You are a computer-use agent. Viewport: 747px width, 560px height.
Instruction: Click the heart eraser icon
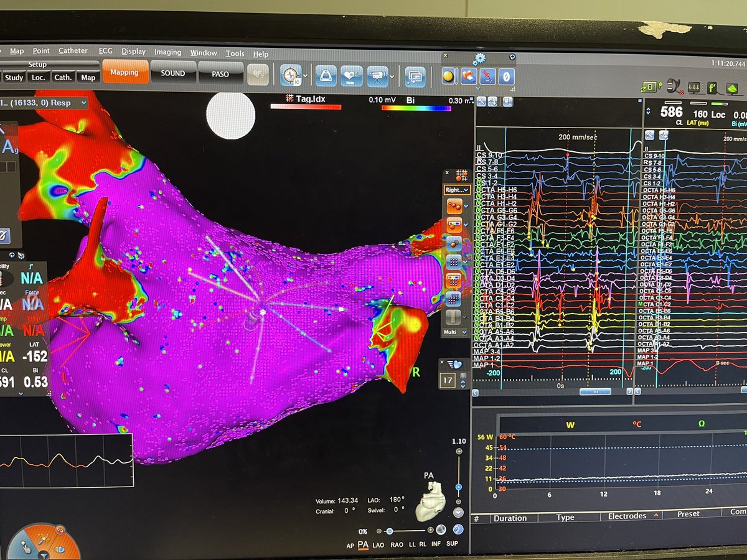coord(469,75)
